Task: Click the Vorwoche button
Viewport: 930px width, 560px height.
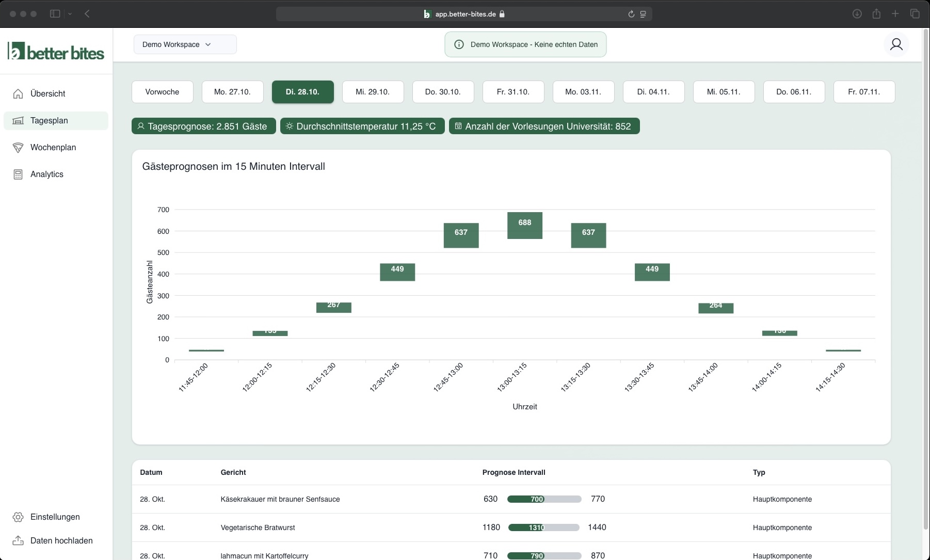Action: [162, 92]
